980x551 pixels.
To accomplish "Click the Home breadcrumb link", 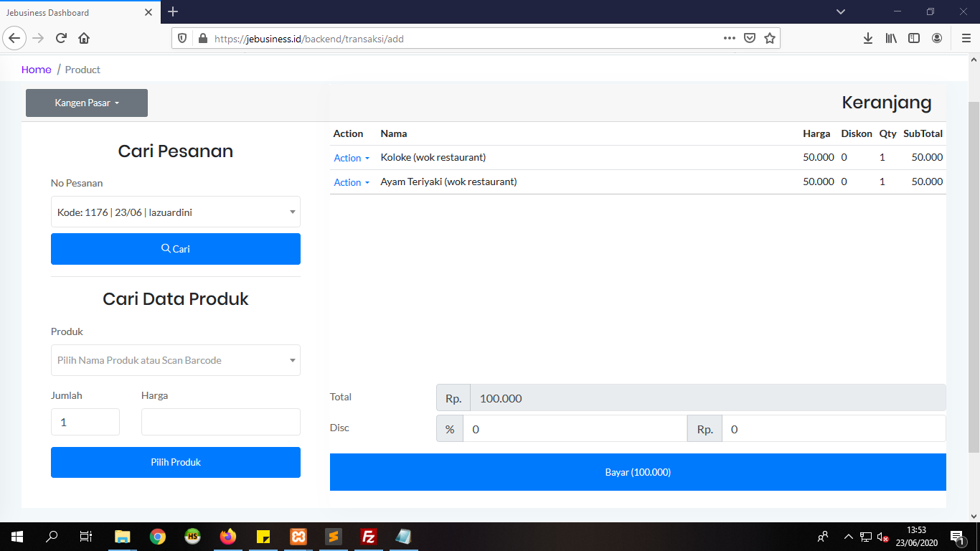I will pyautogui.click(x=36, y=70).
